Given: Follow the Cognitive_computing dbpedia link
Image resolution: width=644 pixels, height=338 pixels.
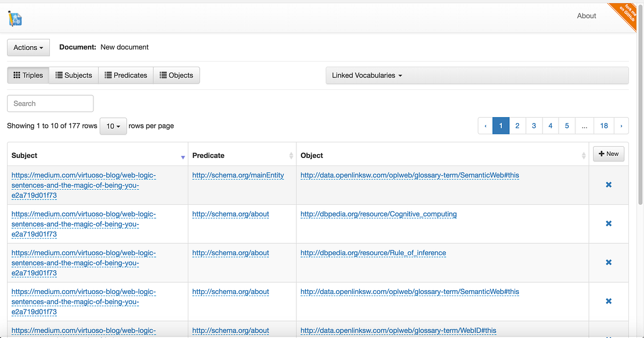Looking at the screenshot, I should tap(378, 214).
